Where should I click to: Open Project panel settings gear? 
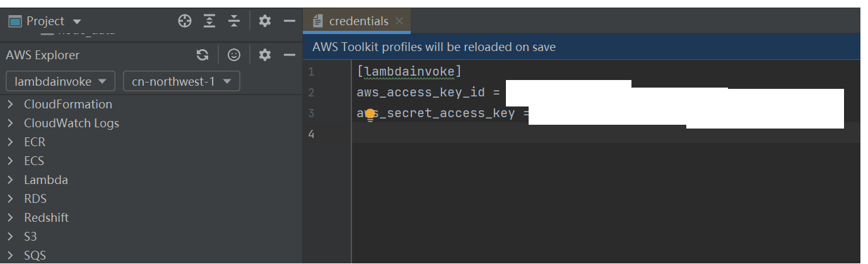265,21
